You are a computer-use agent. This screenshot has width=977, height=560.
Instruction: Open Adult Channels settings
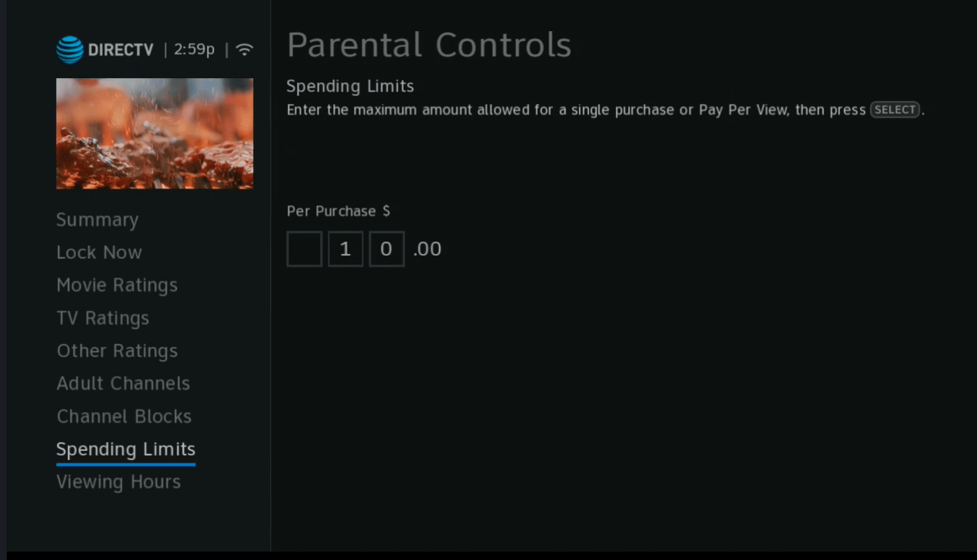123,383
